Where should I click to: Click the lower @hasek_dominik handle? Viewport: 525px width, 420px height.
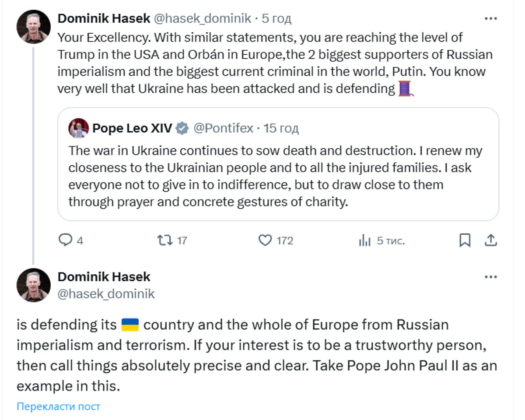pyautogui.click(x=106, y=294)
